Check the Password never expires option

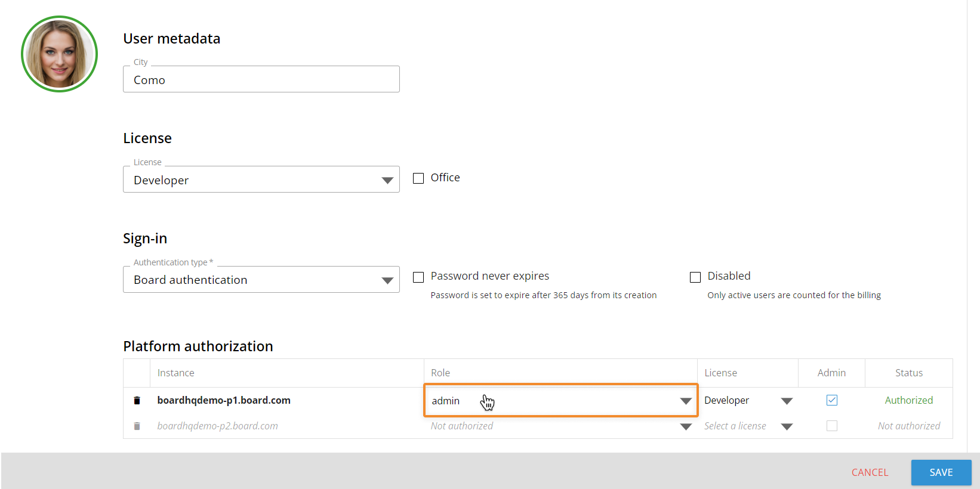tap(418, 277)
